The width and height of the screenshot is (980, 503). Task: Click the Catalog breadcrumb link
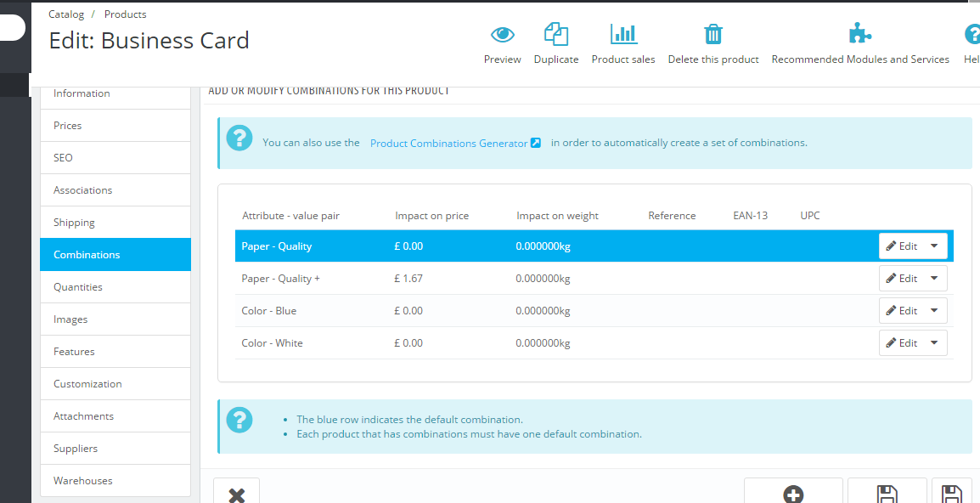[x=65, y=14]
